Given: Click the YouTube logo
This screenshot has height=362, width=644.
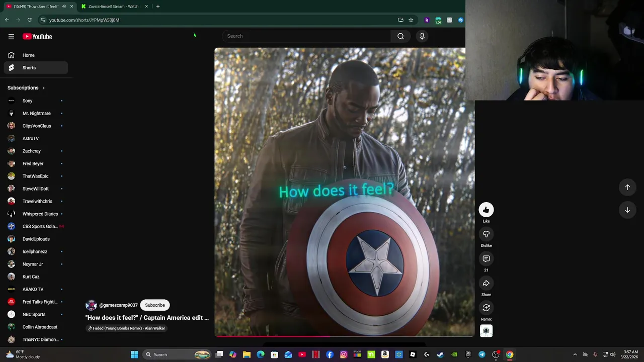Looking at the screenshot, I should pos(37,36).
